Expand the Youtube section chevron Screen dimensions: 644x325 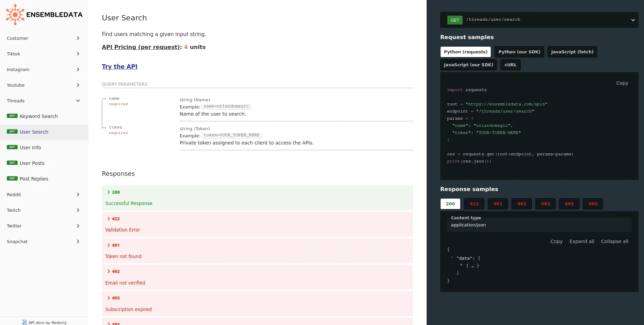78,85
